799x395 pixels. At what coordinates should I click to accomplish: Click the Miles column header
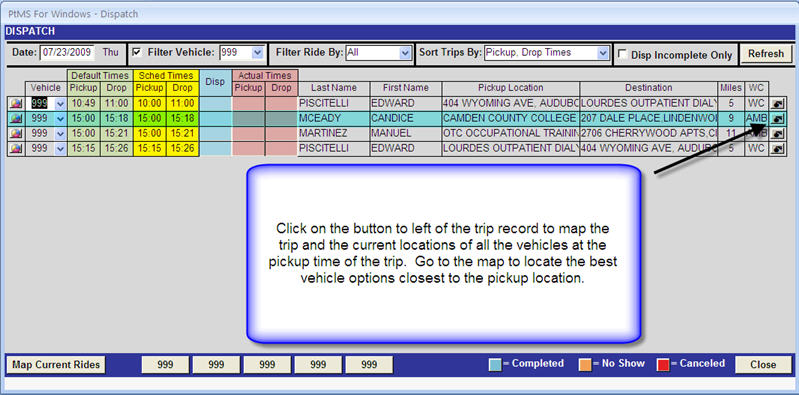pyautogui.click(x=731, y=88)
